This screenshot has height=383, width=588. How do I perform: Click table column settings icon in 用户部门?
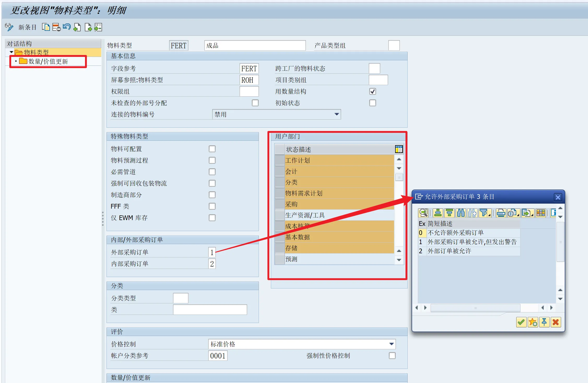point(399,149)
